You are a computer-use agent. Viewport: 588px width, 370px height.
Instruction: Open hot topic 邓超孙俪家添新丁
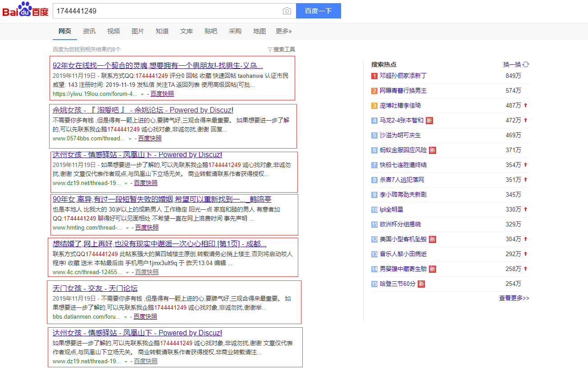click(403, 76)
